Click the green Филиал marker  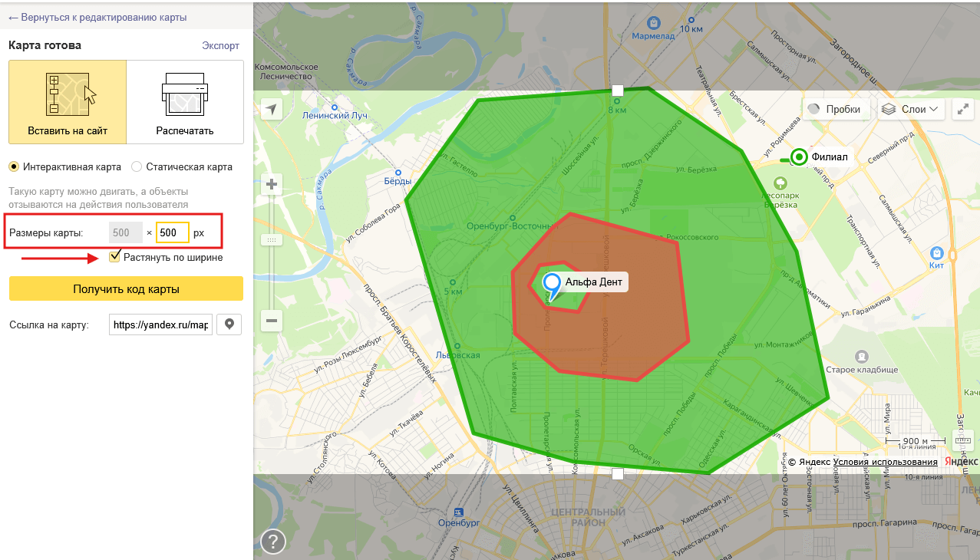[799, 157]
